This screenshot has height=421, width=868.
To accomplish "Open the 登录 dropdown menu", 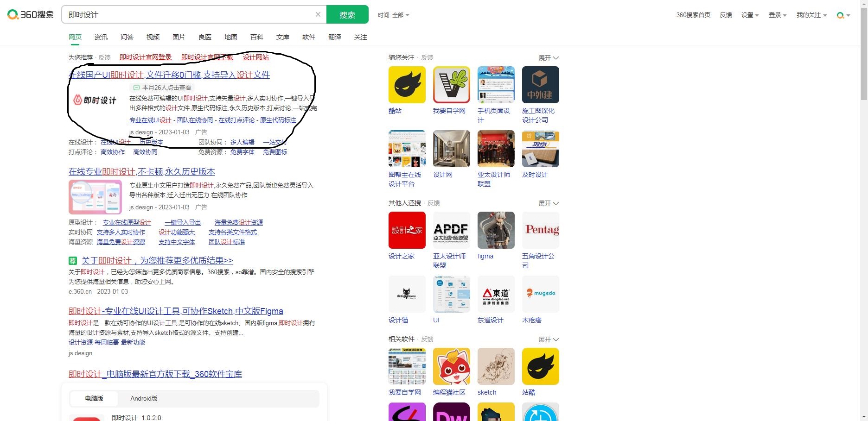I will tap(778, 15).
